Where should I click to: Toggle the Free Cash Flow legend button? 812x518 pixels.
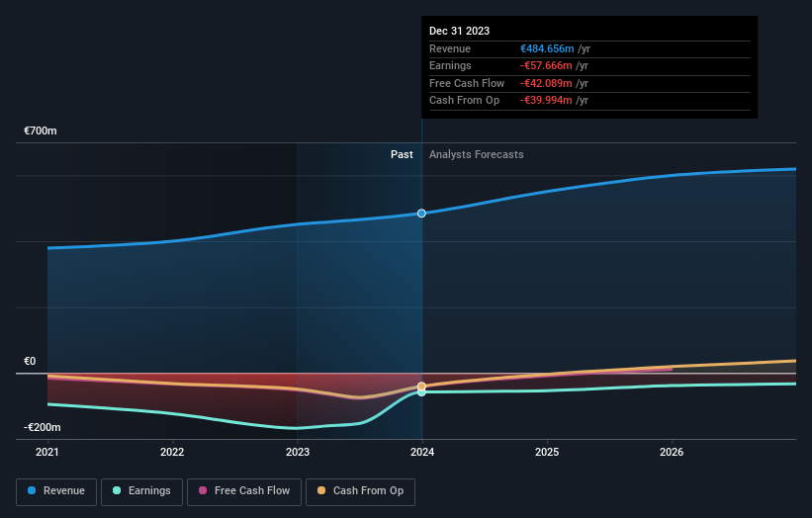click(x=244, y=491)
